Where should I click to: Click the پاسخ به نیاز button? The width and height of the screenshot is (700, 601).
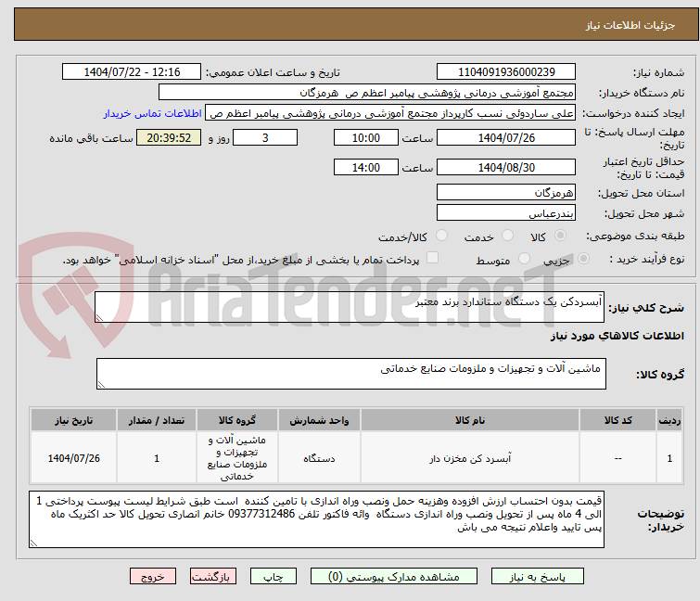(x=537, y=577)
